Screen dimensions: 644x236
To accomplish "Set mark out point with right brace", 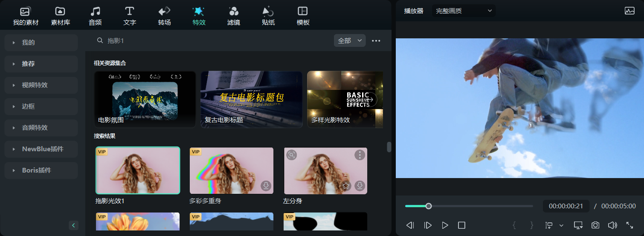I will pos(531,225).
